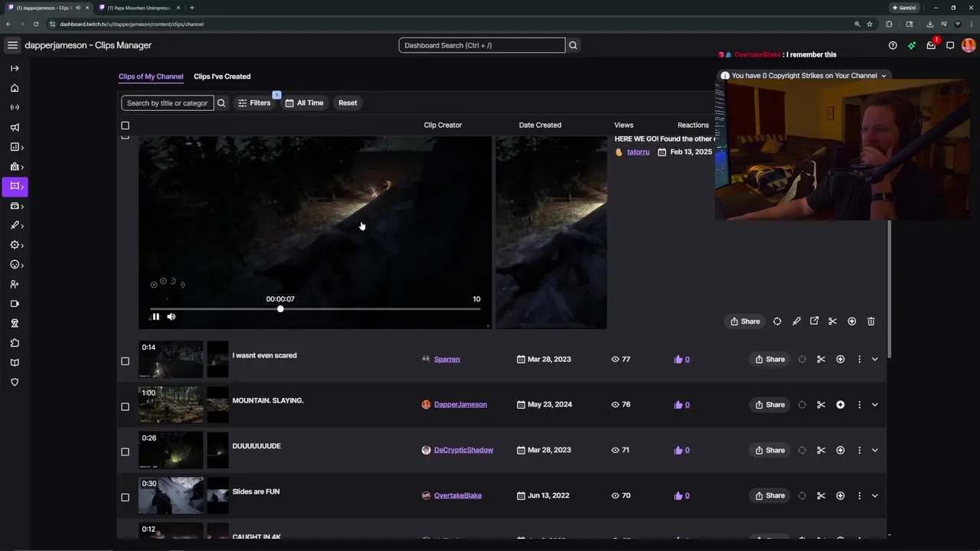The height and width of the screenshot is (551, 980).
Task: Open the megaphone alerts icon in sidebar
Action: pos(15,127)
